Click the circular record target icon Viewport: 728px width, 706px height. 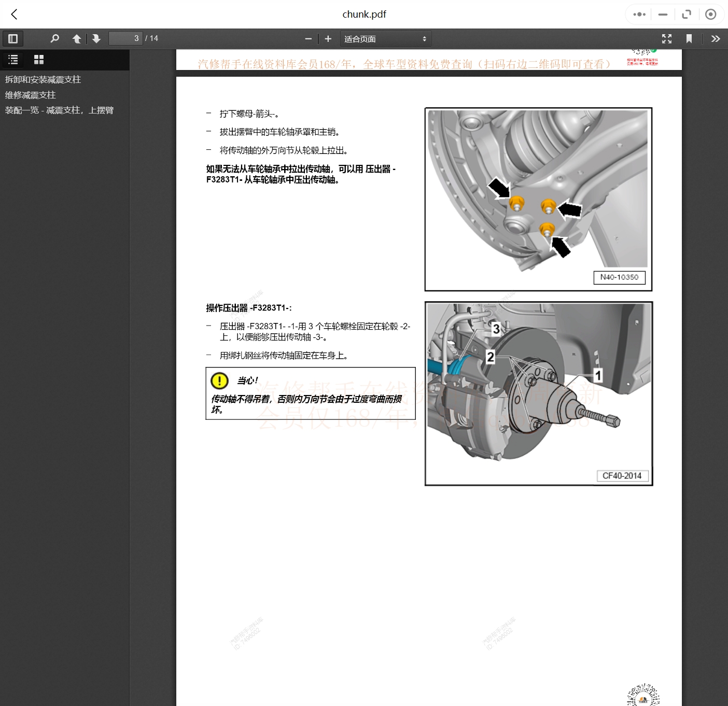pyautogui.click(x=710, y=15)
